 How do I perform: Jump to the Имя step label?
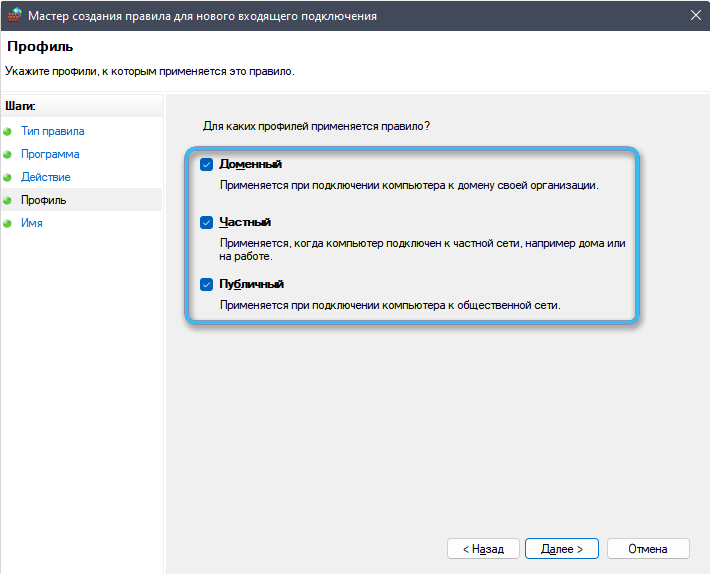tap(32, 223)
